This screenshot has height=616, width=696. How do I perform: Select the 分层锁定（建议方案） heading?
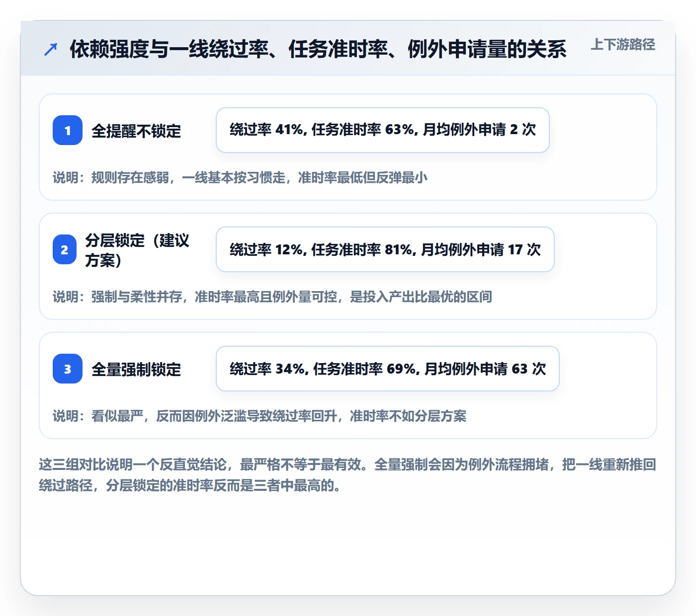tap(138, 250)
